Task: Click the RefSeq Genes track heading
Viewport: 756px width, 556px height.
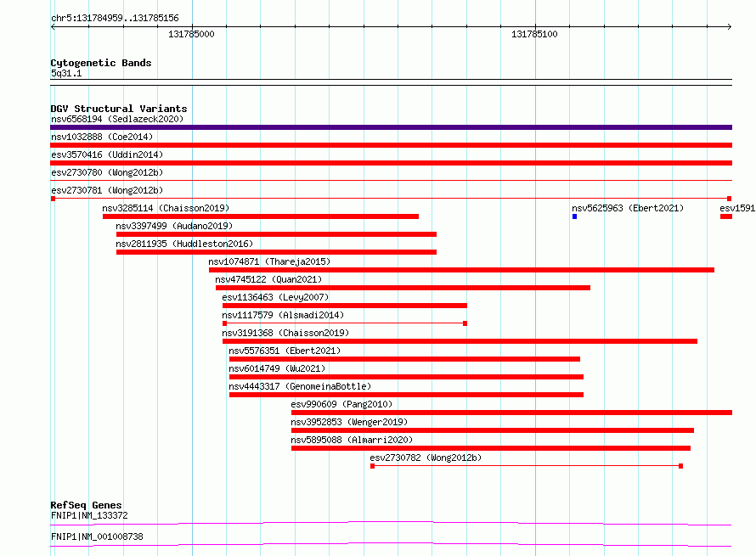Action: pyautogui.click(x=86, y=505)
